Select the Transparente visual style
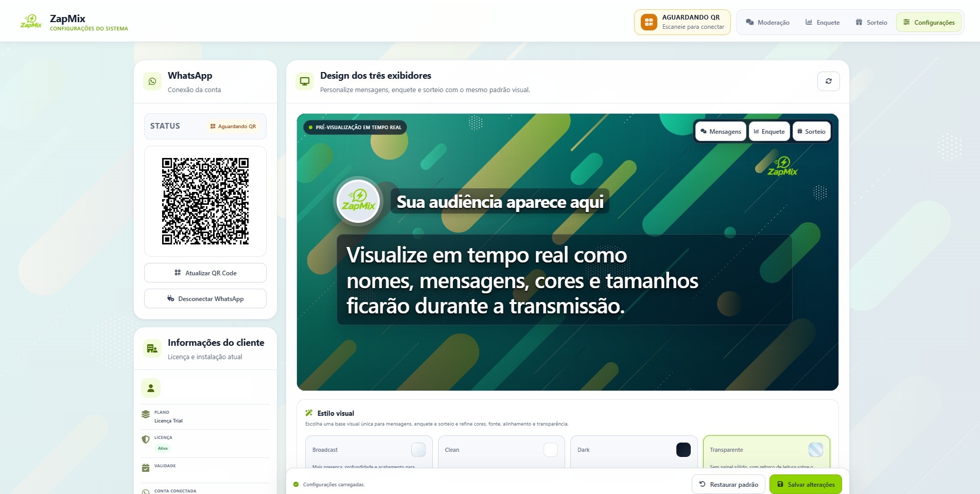The height and width of the screenshot is (494, 980). [766, 453]
